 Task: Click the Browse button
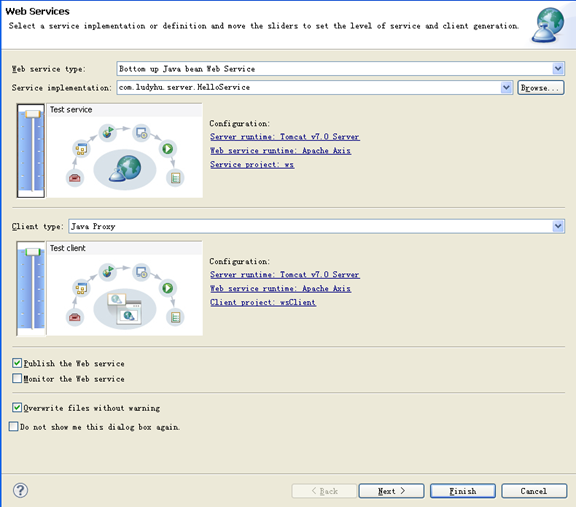[x=540, y=88]
